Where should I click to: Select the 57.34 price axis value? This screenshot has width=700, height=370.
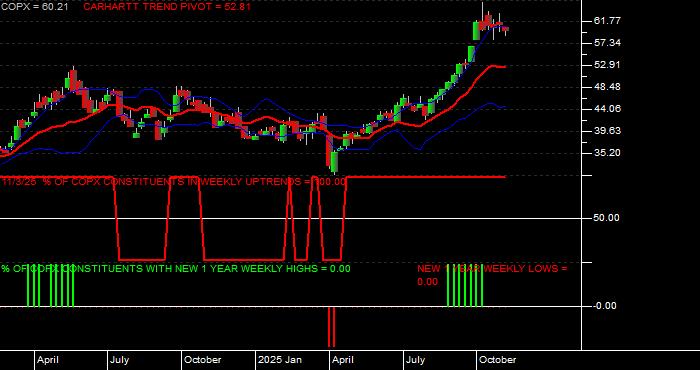[608, 43]
